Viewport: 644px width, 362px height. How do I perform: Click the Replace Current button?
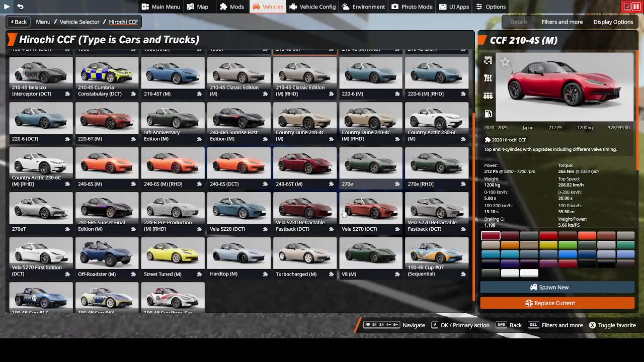pos(557,303)
